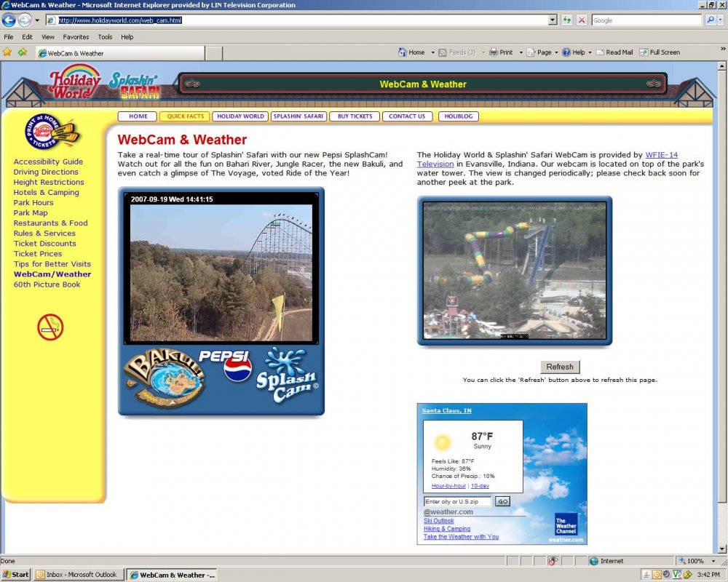This screenshot has width=728, height=582.
Task: Click the Add to Favorites icon
Action: tap(23, 52)
